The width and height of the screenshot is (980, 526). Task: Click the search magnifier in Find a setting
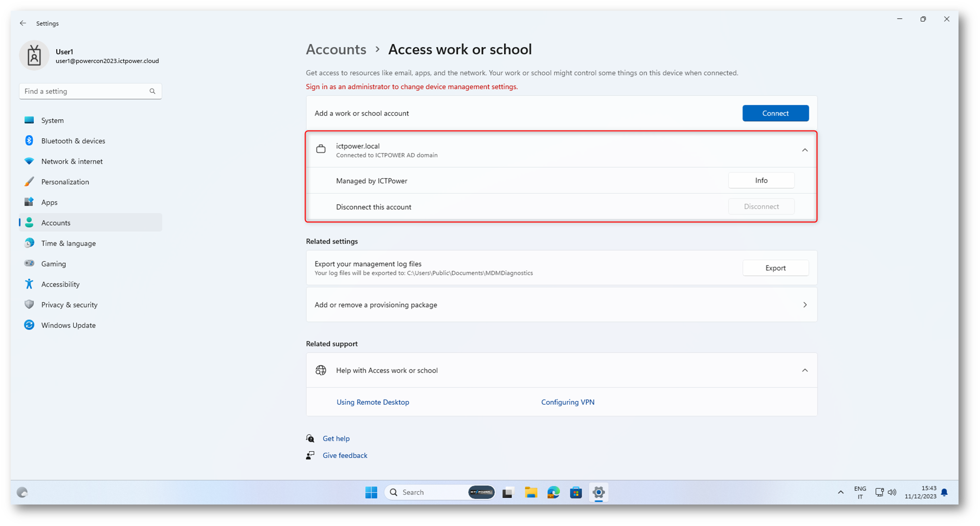pyautogui.click(x=152, y=91)
